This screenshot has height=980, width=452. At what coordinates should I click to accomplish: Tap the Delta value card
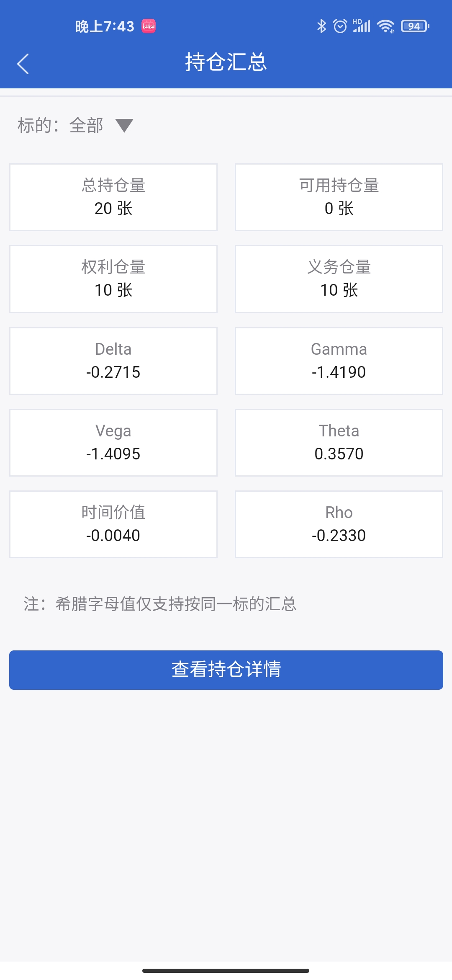pyautogui.click(x=113, y=361)
